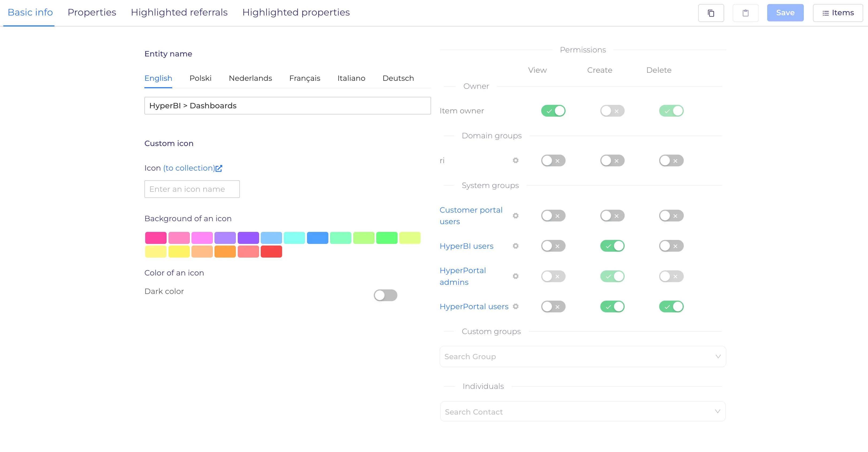Enable View for HyperPortal users
Image resolution: width=868 pixels, height=452 pixels.
pyautogui.click(x=553, y=307)
